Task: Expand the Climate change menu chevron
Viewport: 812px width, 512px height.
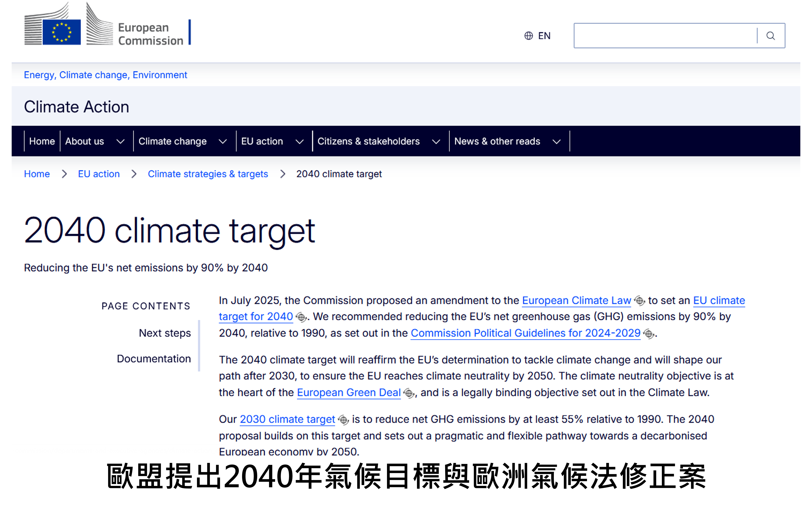Action: [223, 141]
